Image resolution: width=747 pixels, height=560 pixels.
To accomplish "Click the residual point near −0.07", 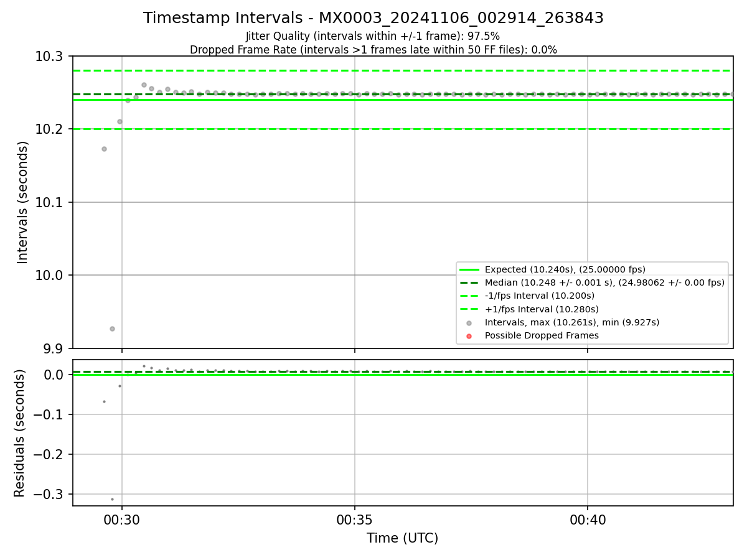I will pyautogui.click(x=104, y=401).
